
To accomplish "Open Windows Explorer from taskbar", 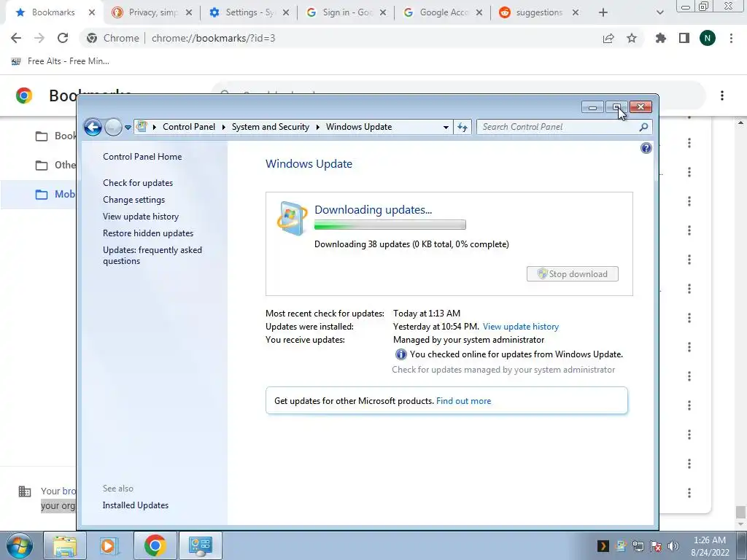I will [65, 545].
